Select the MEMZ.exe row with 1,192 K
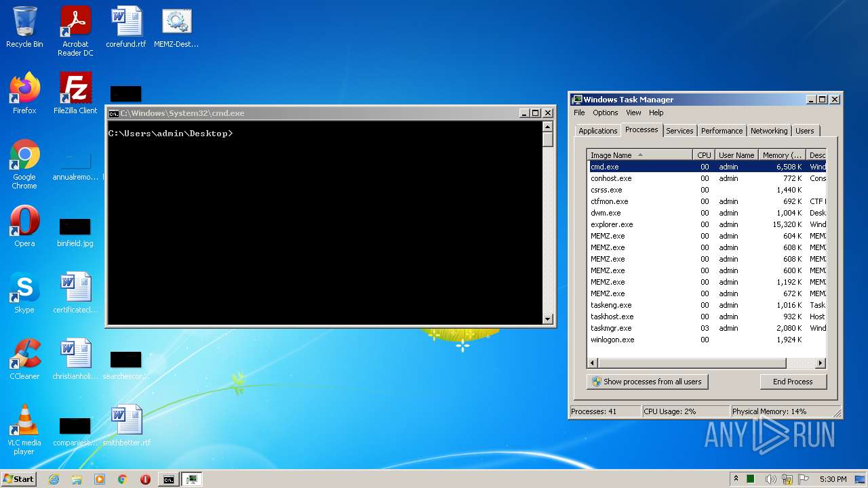 pos(707,282)
